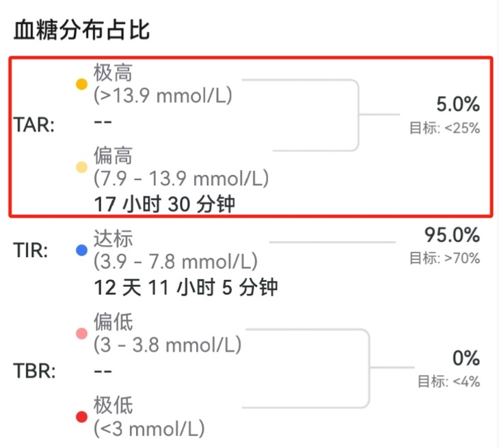Click the 17 小时 30 分钟 duration

[164, 203]
